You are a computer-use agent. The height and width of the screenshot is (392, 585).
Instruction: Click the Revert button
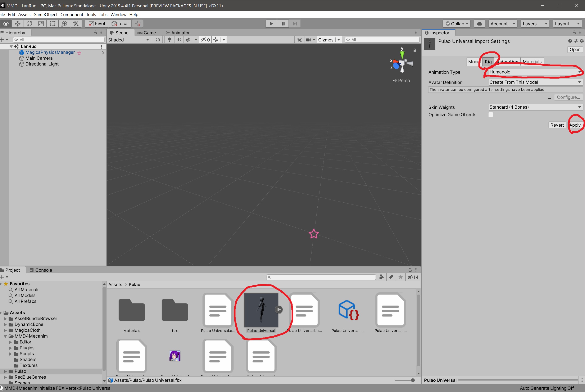tap(557, 125)
